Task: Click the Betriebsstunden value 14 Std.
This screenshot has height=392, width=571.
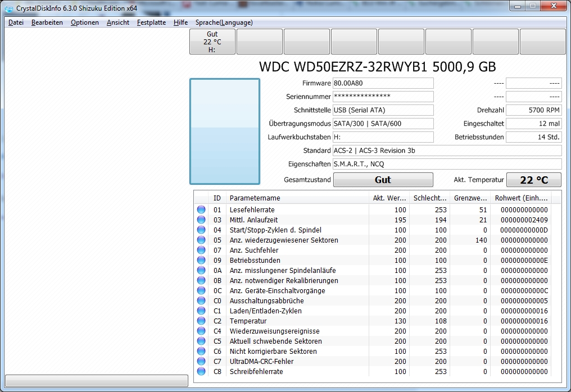Action: tap(534, 137)
